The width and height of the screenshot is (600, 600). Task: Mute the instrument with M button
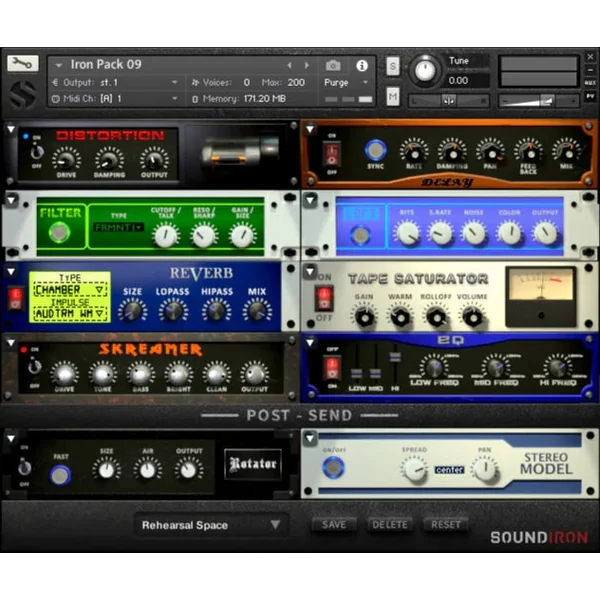(x=393, y=96)
